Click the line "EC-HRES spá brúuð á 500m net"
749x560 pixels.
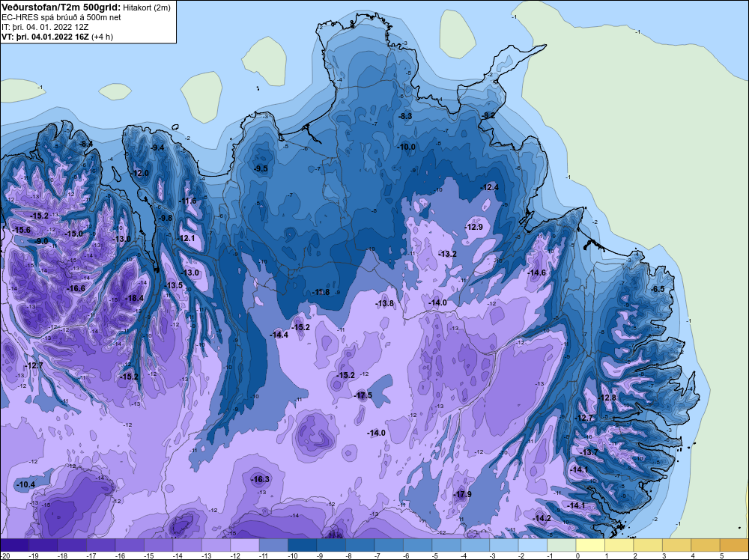click(x=61, y=17)
